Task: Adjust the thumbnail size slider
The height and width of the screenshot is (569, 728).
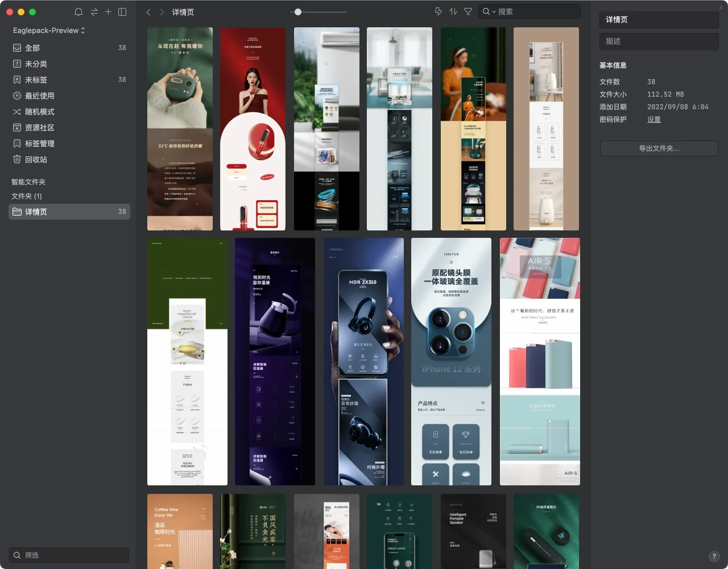Action: 298,12
